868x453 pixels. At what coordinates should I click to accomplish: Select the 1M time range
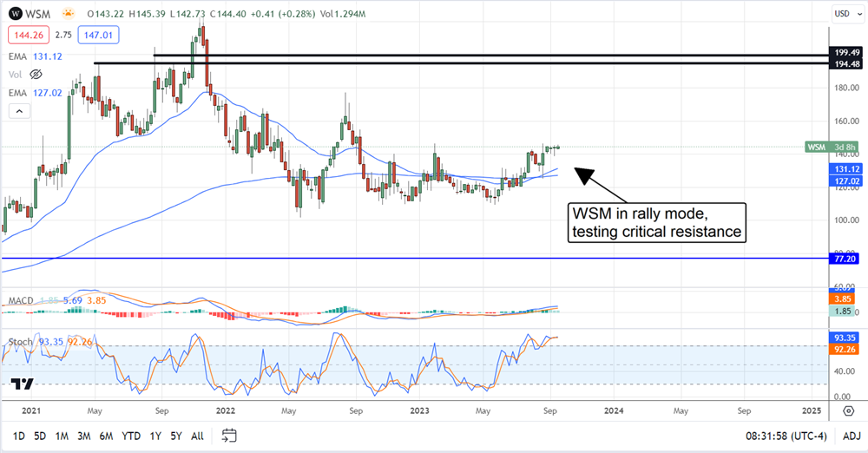(62, 437)
